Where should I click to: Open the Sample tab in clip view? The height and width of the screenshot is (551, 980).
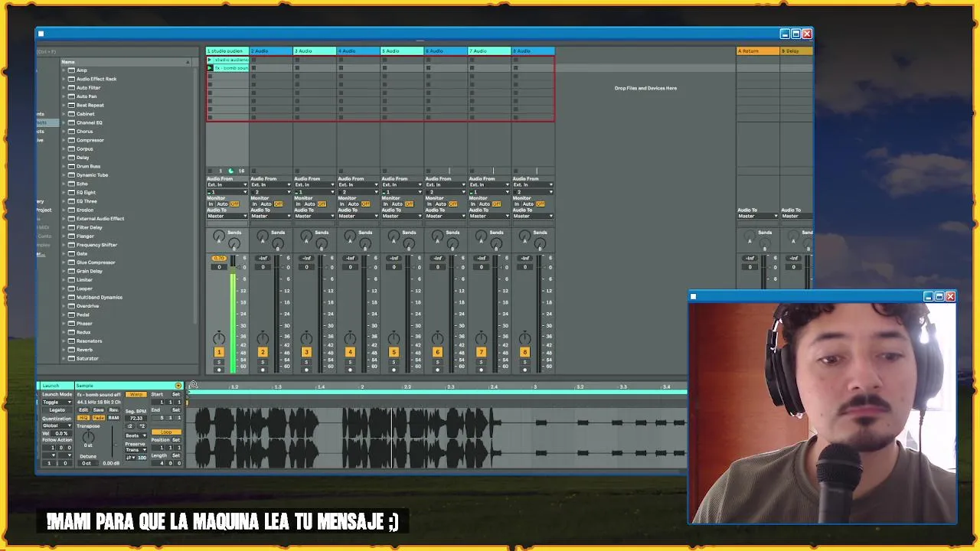tap(84, 386)
